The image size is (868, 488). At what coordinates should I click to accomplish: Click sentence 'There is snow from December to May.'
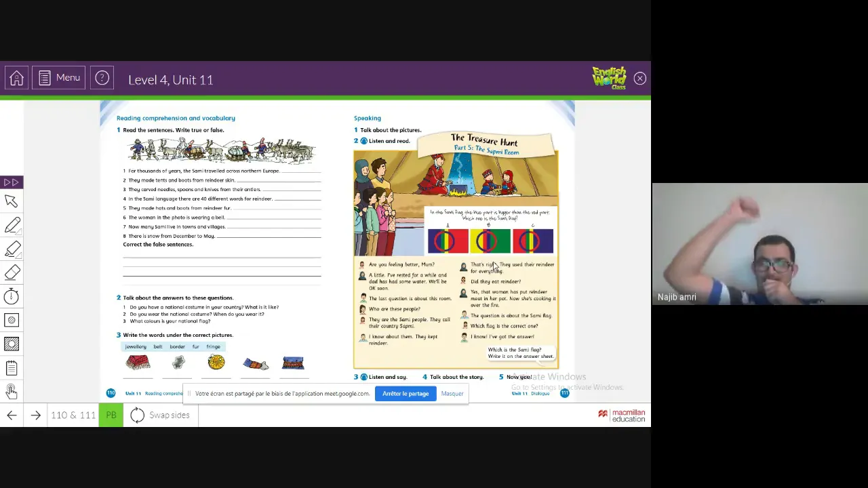[x=172, y=236]
